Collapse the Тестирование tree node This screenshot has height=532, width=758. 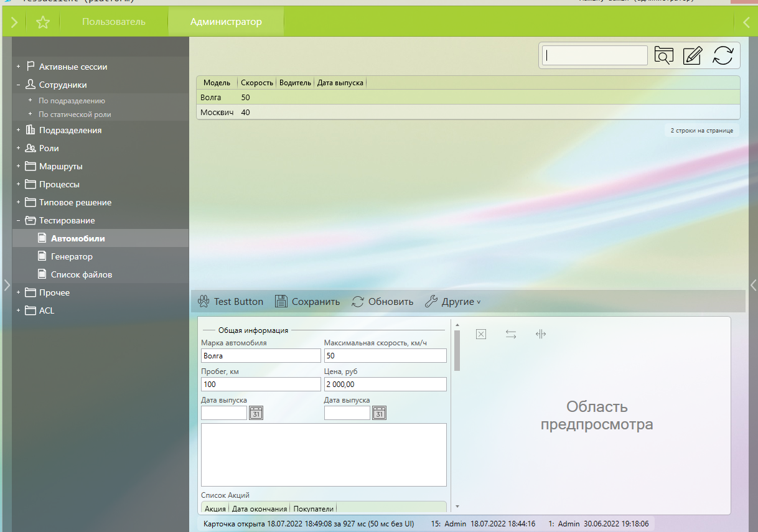(x=19, y=220)
